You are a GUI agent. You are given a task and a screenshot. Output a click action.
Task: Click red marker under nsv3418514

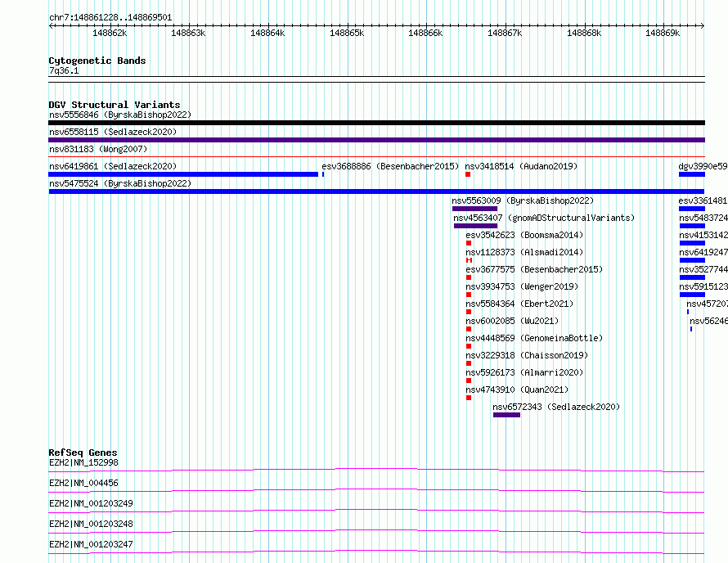[x=468, y=174]
